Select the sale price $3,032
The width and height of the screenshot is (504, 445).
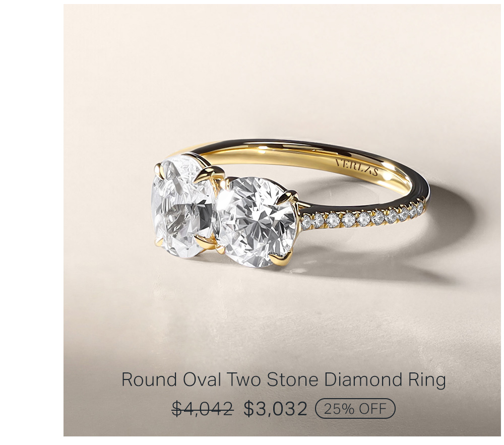coord(276,409)
